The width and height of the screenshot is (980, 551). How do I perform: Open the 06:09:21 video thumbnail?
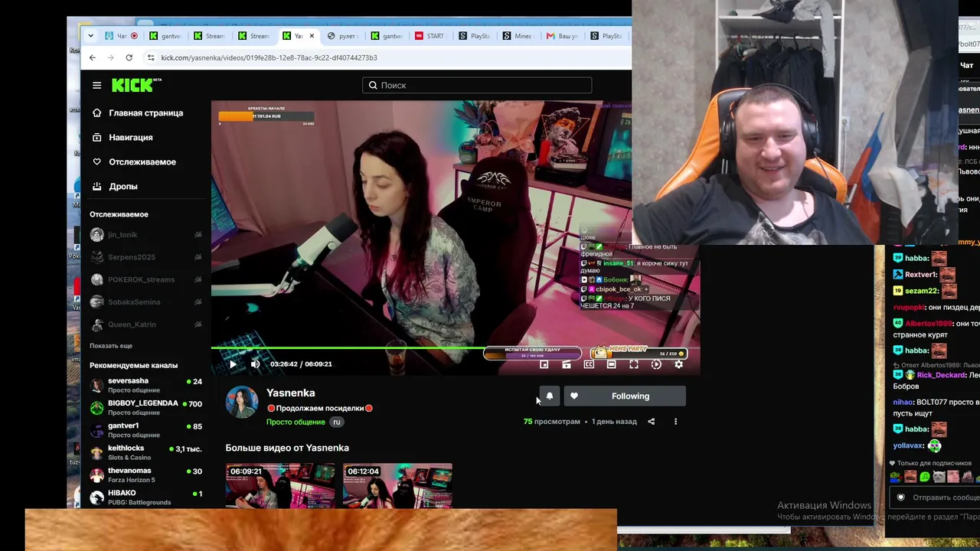pos(280,485)
